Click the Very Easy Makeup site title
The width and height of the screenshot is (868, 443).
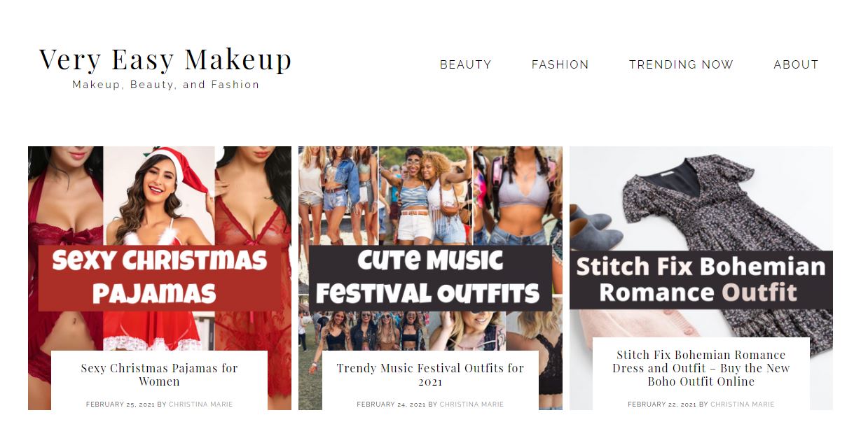tap(165, 60)
